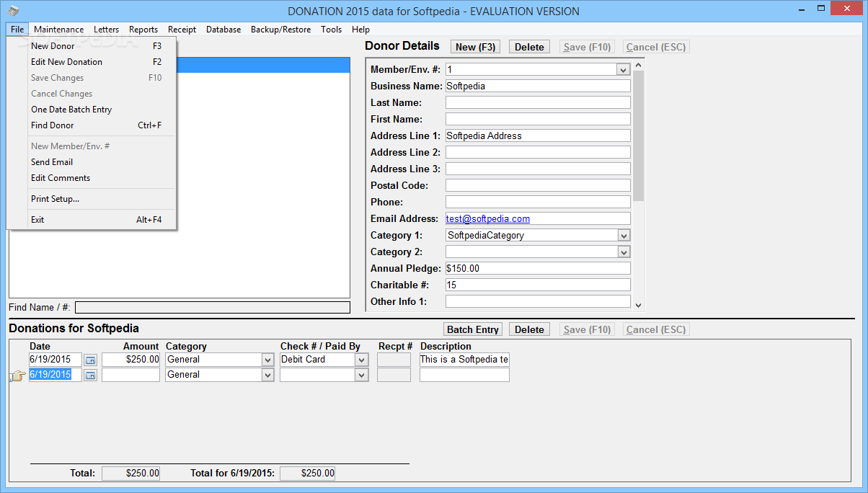Click the Batch Entry button
This screenshot has height=493, width=868.
point(473,329)
